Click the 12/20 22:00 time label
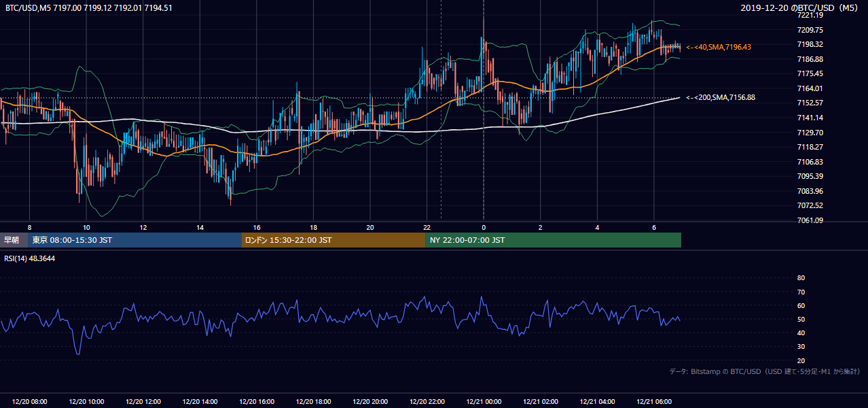868x408 pixels. tap(427, 402)
